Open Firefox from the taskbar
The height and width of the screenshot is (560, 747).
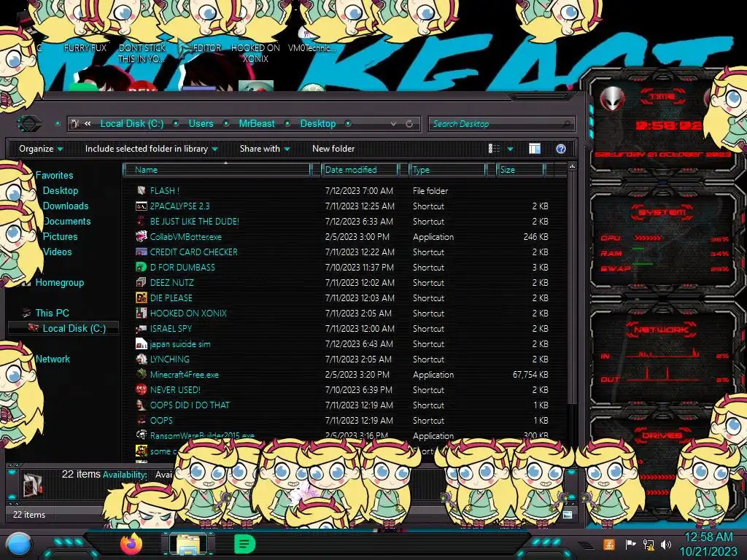131,544
